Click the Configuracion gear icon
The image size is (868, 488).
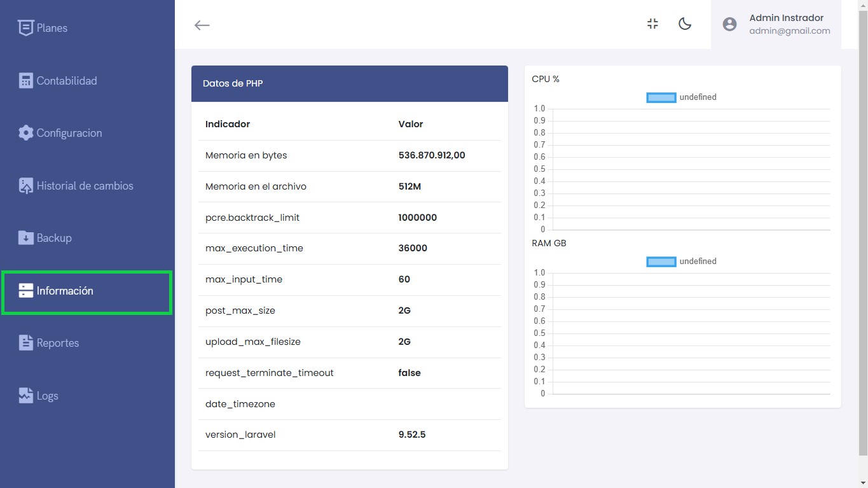click(25, 133)
